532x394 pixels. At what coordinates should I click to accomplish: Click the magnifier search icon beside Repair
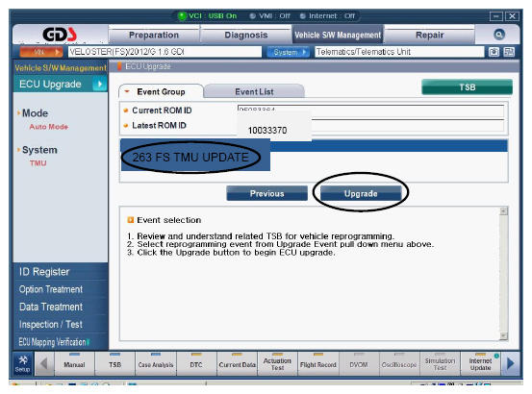coord(499,35)
